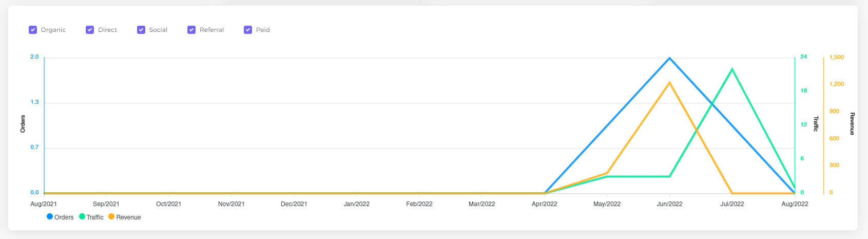The image size is (868, 239).
Task: Click the Referral label text
Action: point(211,30)
